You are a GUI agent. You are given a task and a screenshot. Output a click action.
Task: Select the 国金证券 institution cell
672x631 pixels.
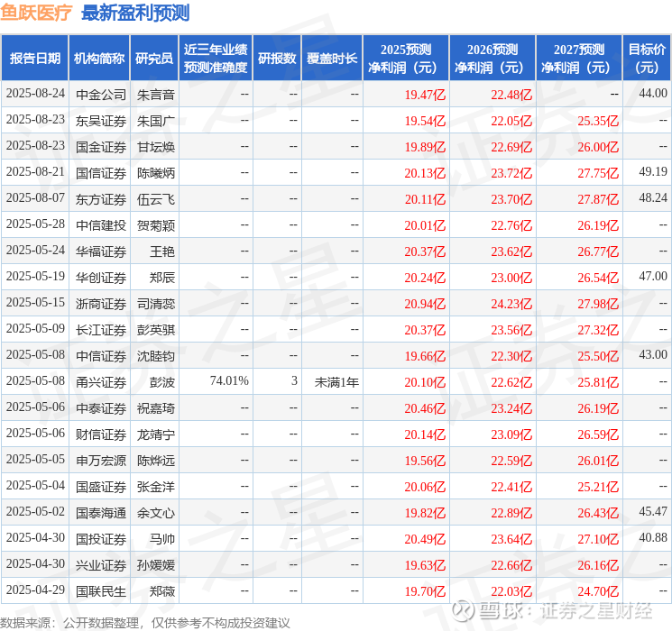[x=101, y=147]
